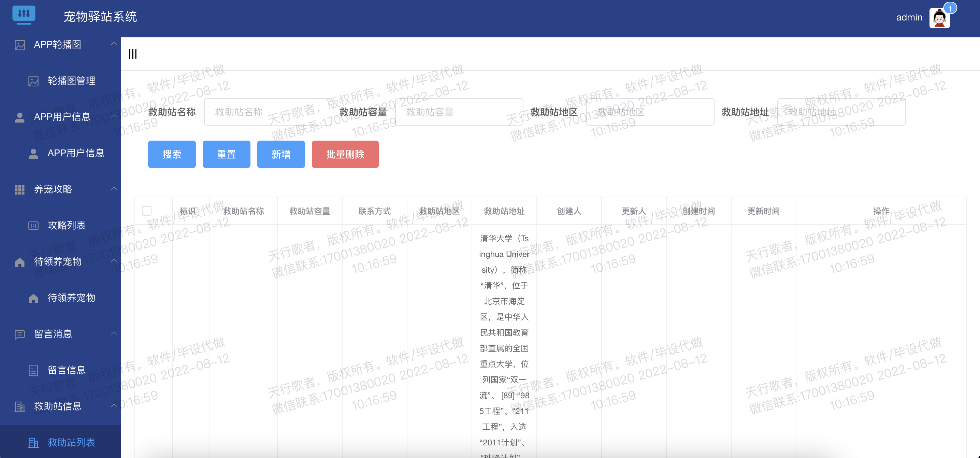Click the notification badge on the avatar
The image size is (980, 458).
[x=951, y=8]
